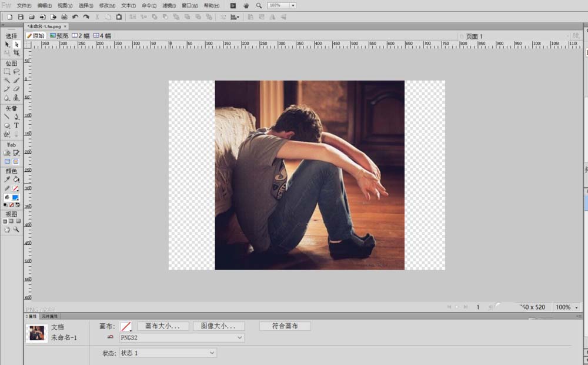Click the Paste clipboard toolbar icon

[119, 17]
